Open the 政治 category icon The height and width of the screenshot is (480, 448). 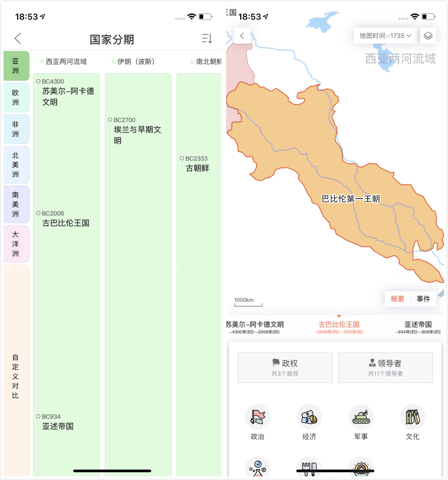[x=257, y=417]
